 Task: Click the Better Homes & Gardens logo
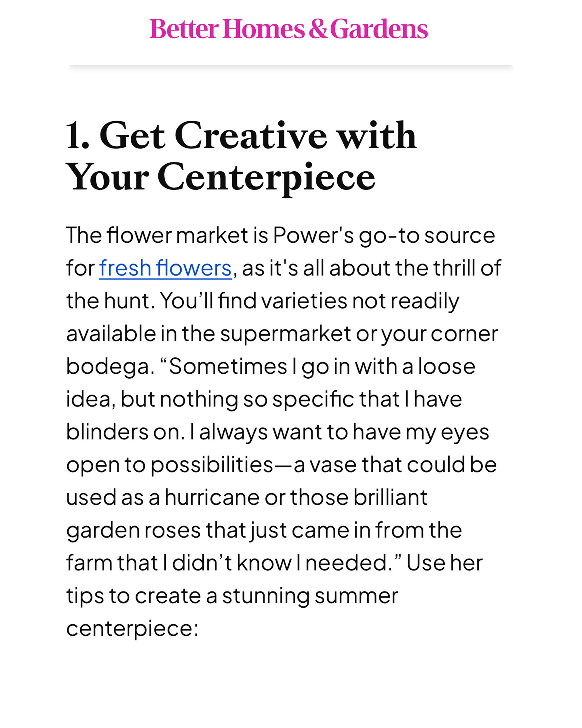coord(289,29)
